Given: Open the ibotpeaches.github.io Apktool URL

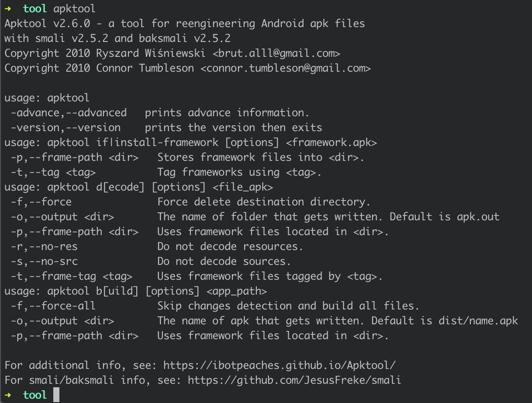Looking at the screenshot, I should click(280, 365).
